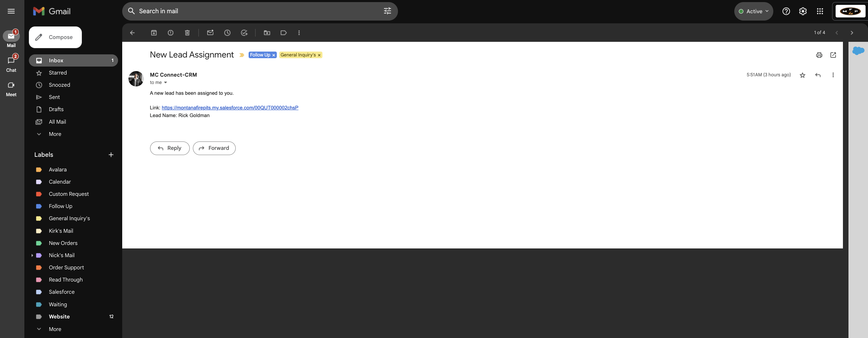Create a new label with plus icon

tap(111, 155)
